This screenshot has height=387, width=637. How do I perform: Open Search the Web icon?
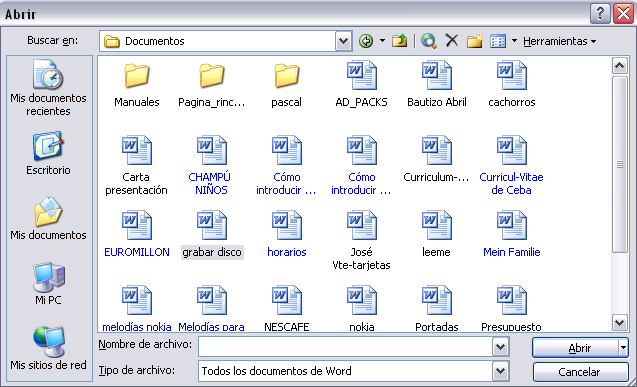click(x=429, y=41)
